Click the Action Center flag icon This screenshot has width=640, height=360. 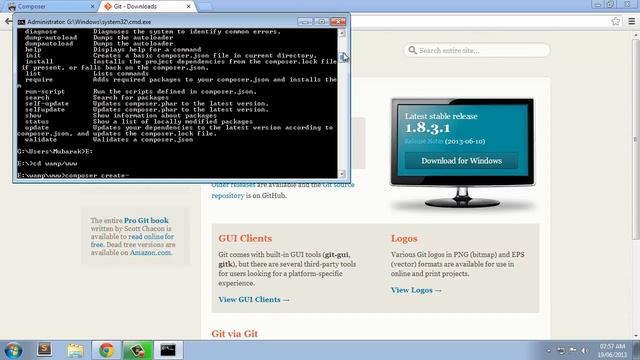coord(573,350)
